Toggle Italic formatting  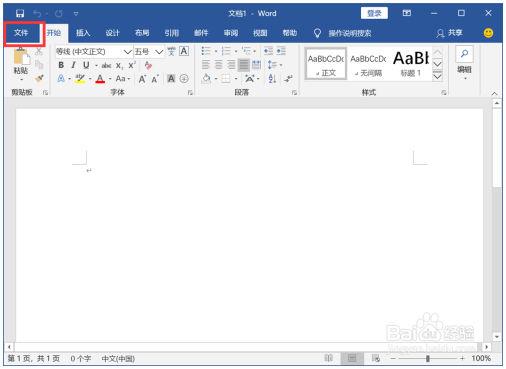[x=73, y=65]
